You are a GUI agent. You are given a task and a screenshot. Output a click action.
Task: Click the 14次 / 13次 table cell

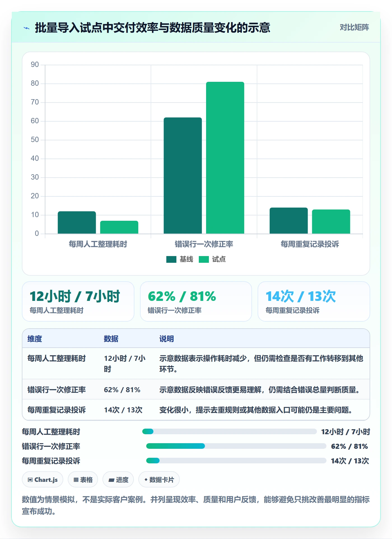pos(123,410)
